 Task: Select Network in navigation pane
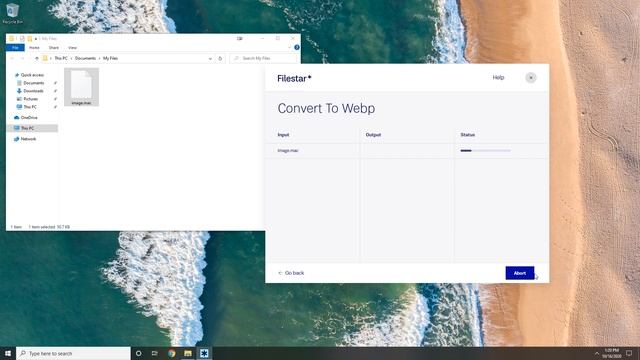(28, 139)
